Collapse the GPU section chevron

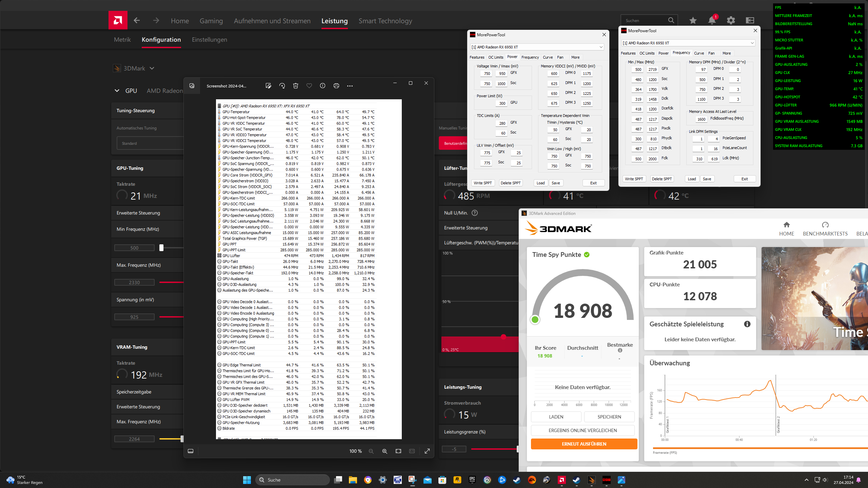[x=117, y=90]
